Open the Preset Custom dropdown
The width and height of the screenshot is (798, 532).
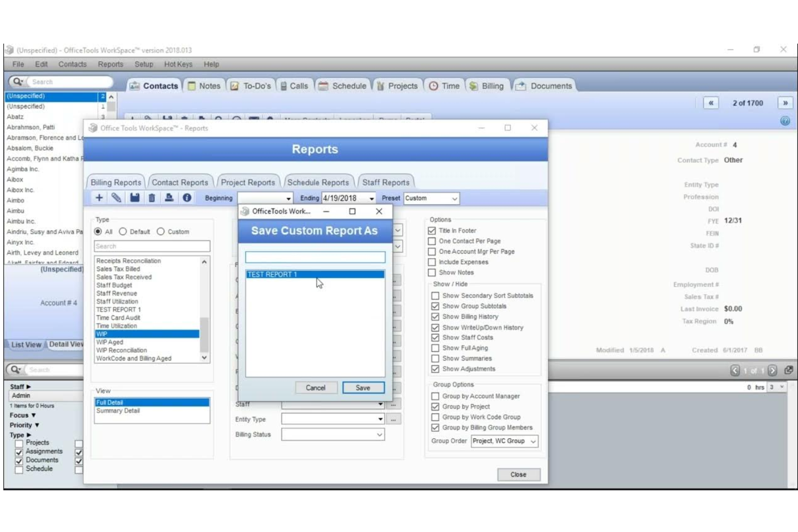(455, 198)
